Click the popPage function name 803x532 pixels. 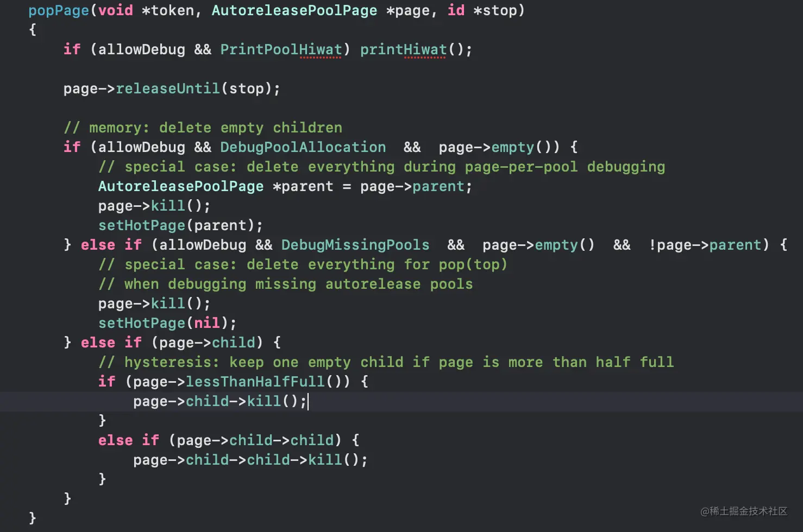click(x=59, y=10)
